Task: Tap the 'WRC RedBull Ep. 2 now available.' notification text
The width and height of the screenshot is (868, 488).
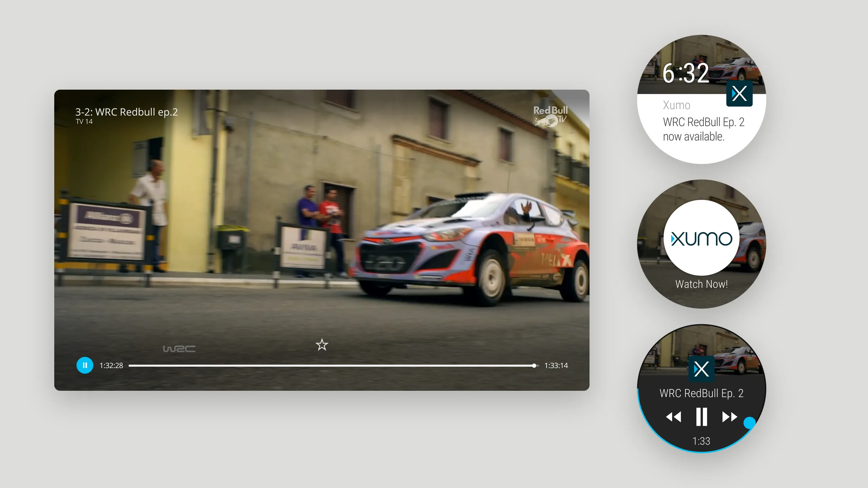Action: 703,129
